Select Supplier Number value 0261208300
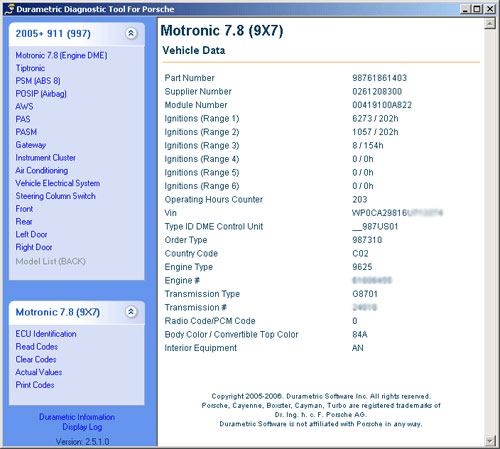Viewport: 500px width, 449px height. click(x=377, y=91)
